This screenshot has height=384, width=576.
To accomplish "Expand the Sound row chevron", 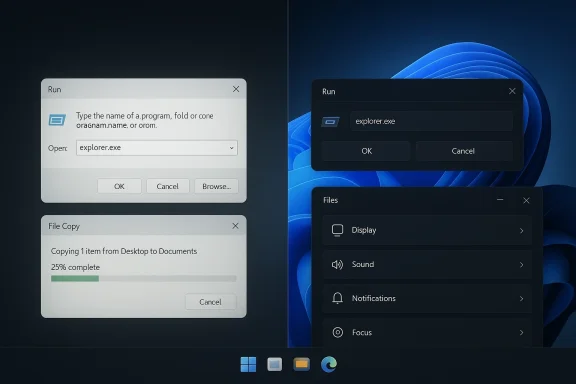I will click(521, 265).
